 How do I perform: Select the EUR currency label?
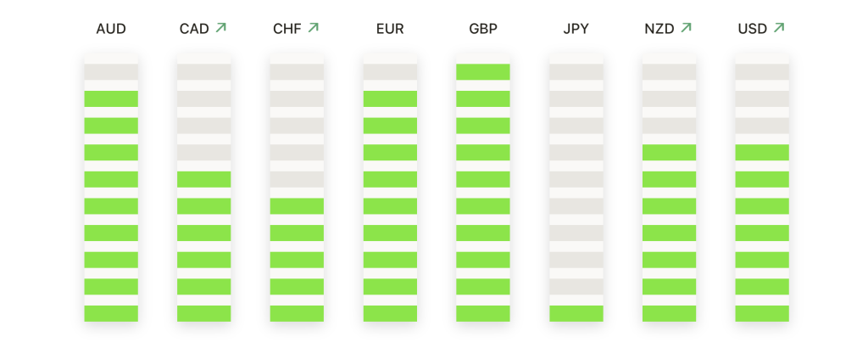[x=390, y=29]
